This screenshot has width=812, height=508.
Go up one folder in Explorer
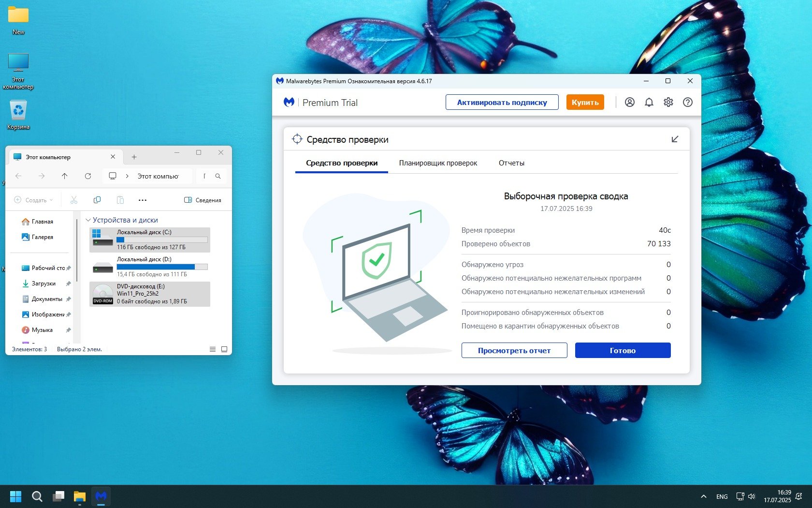click(65, 176)
